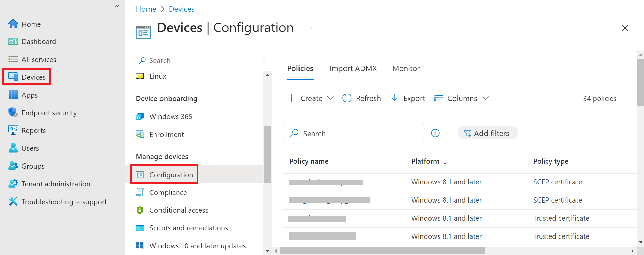Click the policy list Search field
This screenshot has width=644, height=255.
[x=353, y=133]
